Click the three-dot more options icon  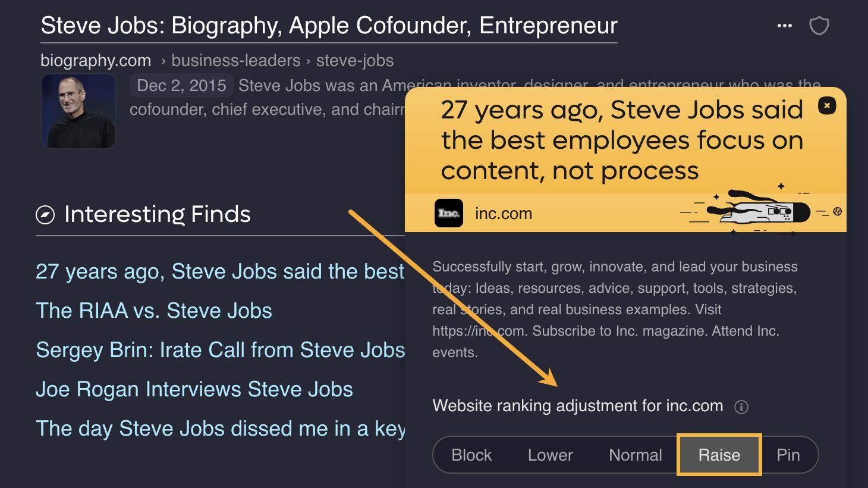tap(784, 26)
